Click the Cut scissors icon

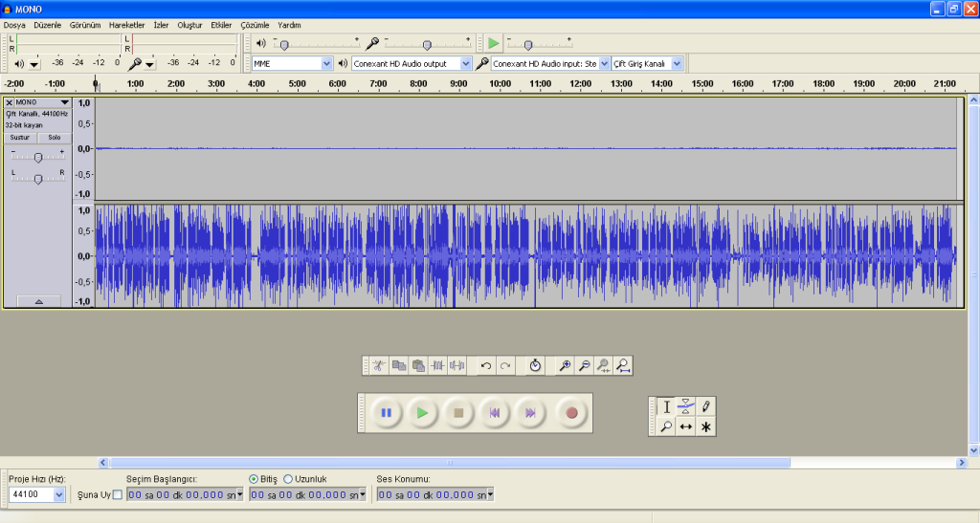tap(379, 366)
